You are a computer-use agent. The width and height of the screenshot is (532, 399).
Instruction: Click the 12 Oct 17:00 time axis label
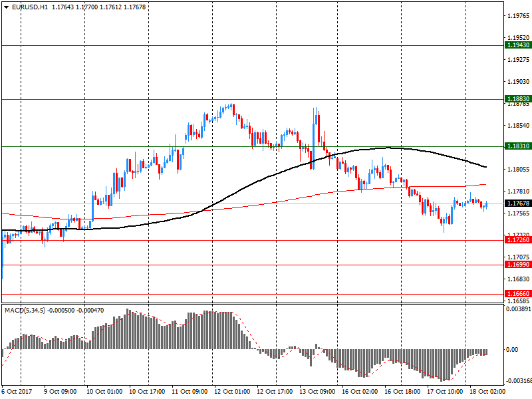click(x=275, y=391)
